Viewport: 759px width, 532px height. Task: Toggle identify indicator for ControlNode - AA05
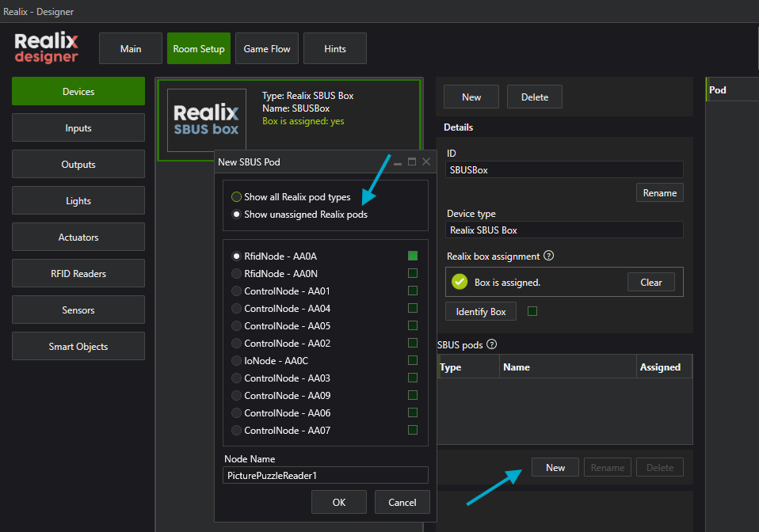pos(413,325)
